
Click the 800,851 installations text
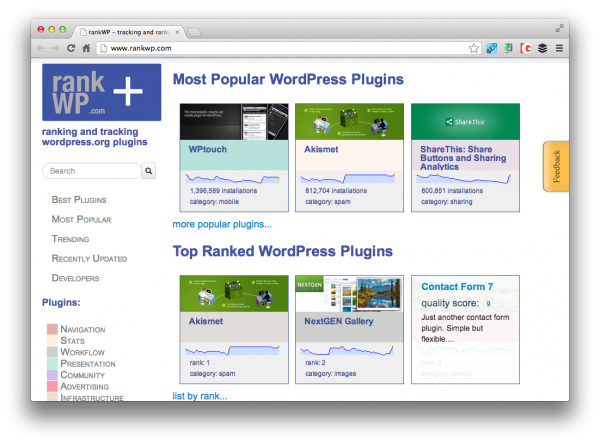[x=452, y=191]
